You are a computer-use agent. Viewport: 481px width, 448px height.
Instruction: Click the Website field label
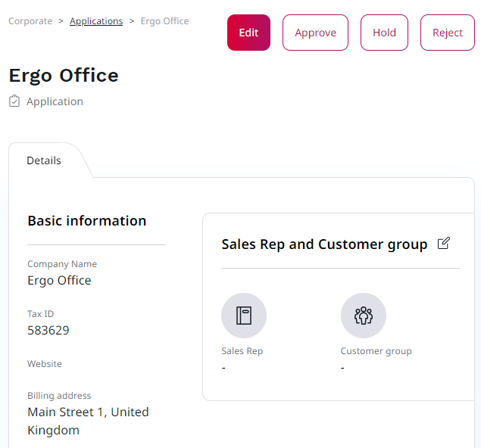click(x=45, y=364)
